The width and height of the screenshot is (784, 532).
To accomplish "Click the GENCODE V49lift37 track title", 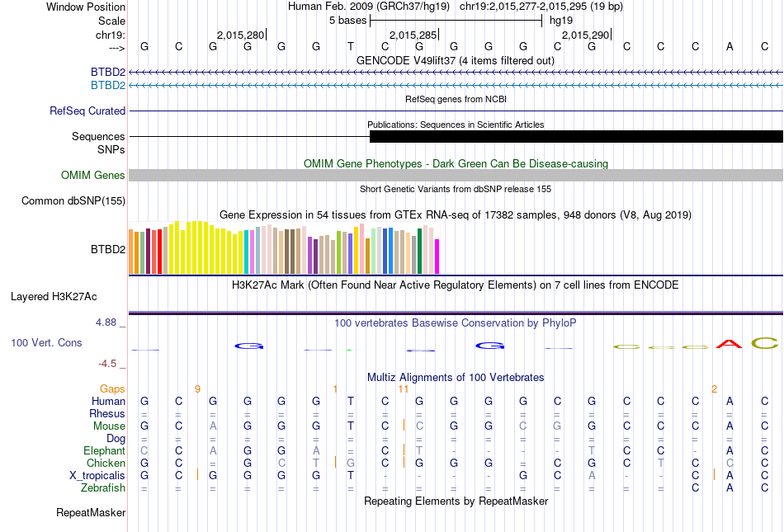I will coord(456,60).
